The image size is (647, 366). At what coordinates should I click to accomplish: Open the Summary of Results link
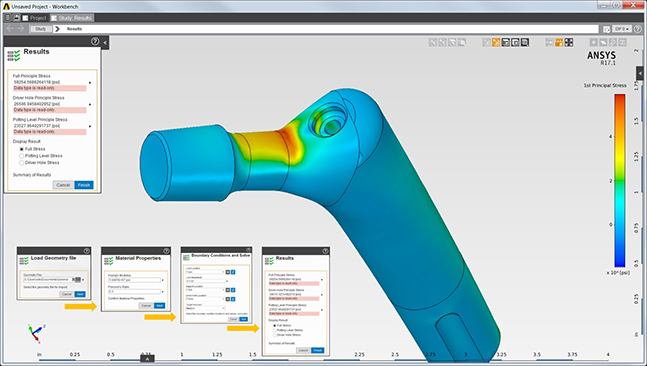[x=32, y=175]
